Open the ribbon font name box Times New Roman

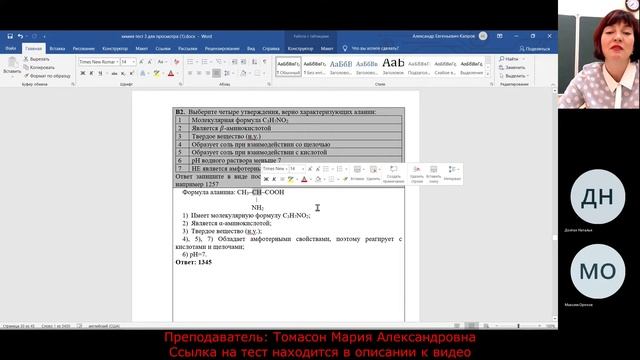coord(98,62)
